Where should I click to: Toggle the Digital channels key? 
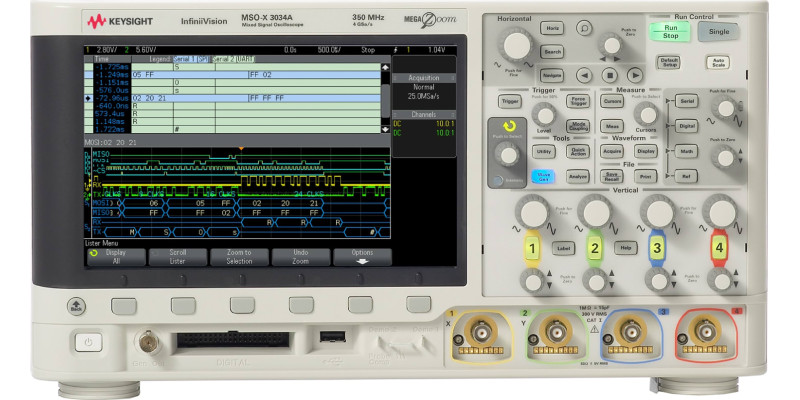coord(686,126)
